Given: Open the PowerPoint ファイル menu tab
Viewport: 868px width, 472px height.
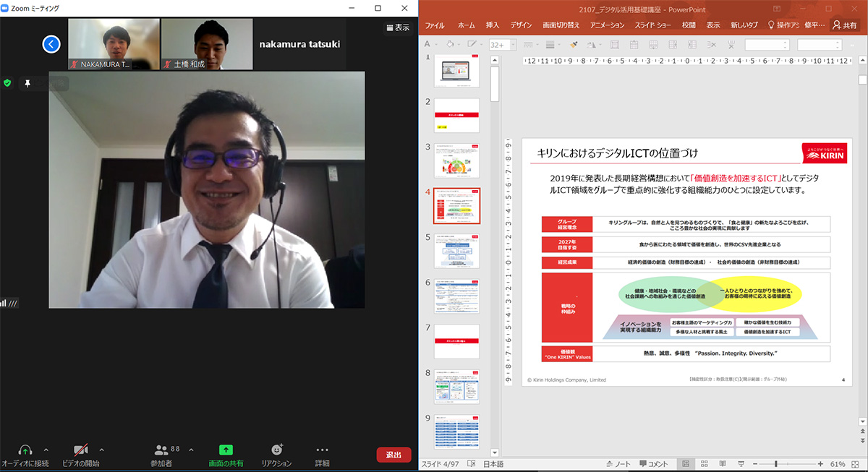Looking at the screenshot, I should point(435,25).
